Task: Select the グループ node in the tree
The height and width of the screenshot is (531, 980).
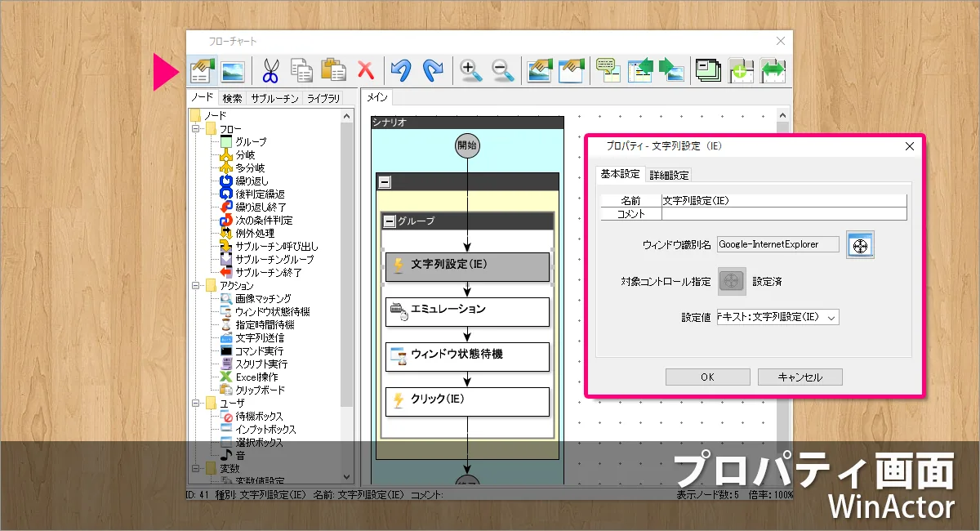Action: pyautogui.click(x=251, y=142)
